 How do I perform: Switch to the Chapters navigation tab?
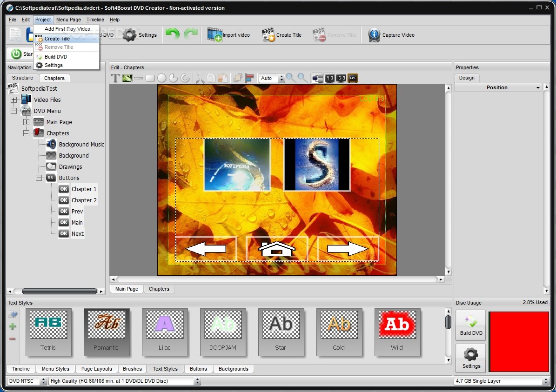(x=54, y=78)
